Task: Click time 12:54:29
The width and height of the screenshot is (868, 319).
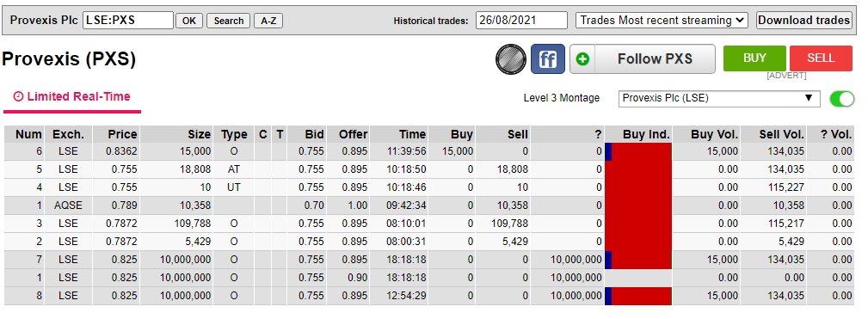Action: 406,297
